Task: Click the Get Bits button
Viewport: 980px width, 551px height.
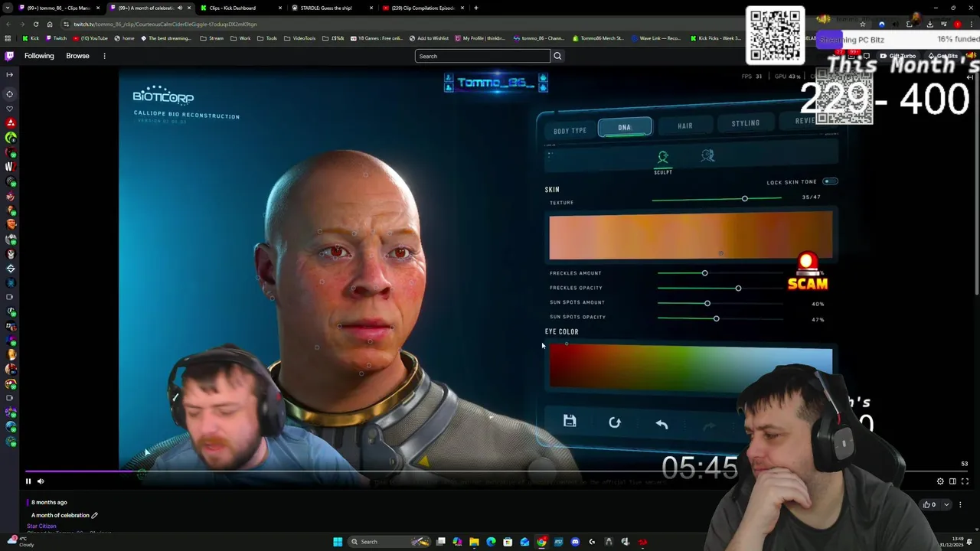Action: point(944,56)
